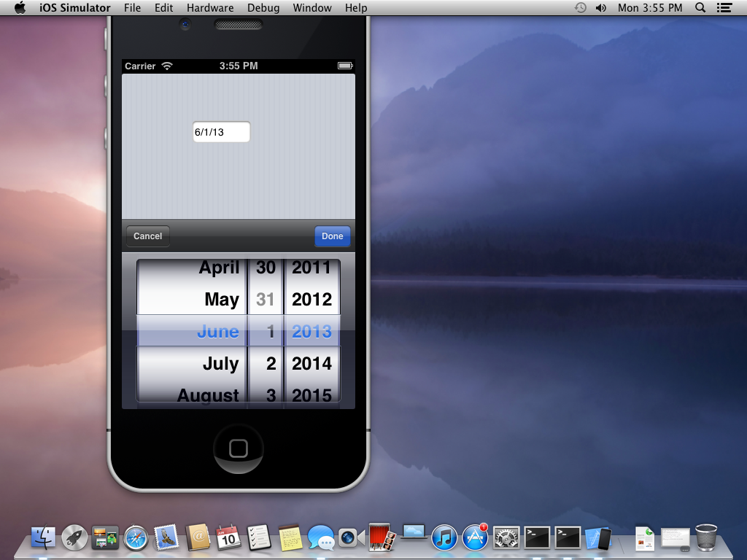Select day 31 in the day wheel

tap(266, 300)
